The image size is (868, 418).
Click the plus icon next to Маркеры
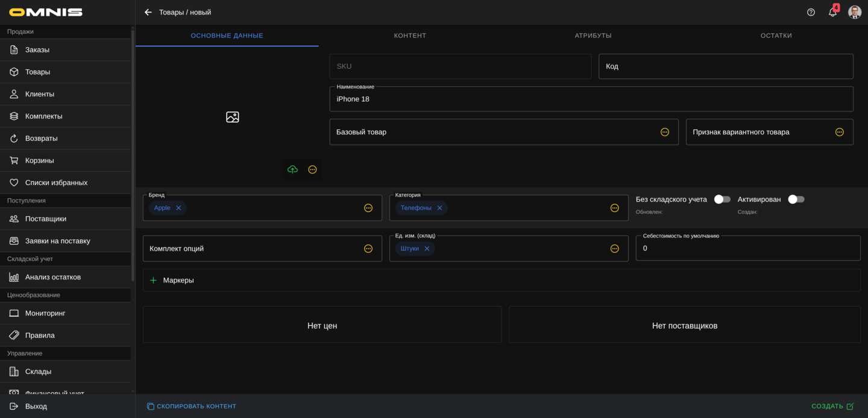point(153,280)
